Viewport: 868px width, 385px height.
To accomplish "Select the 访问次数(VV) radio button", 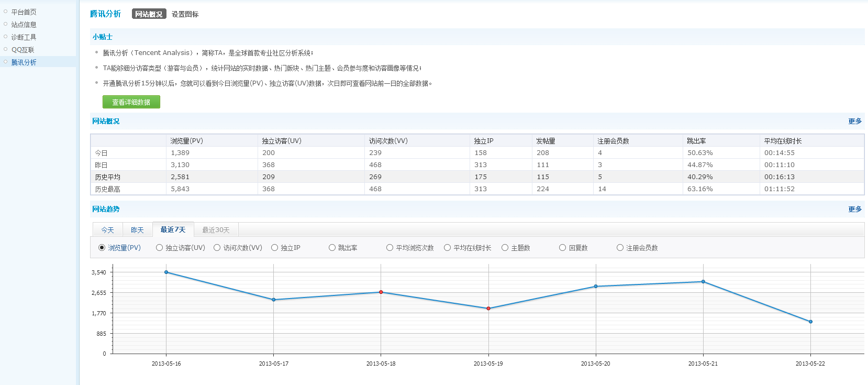I will point(217,248).
